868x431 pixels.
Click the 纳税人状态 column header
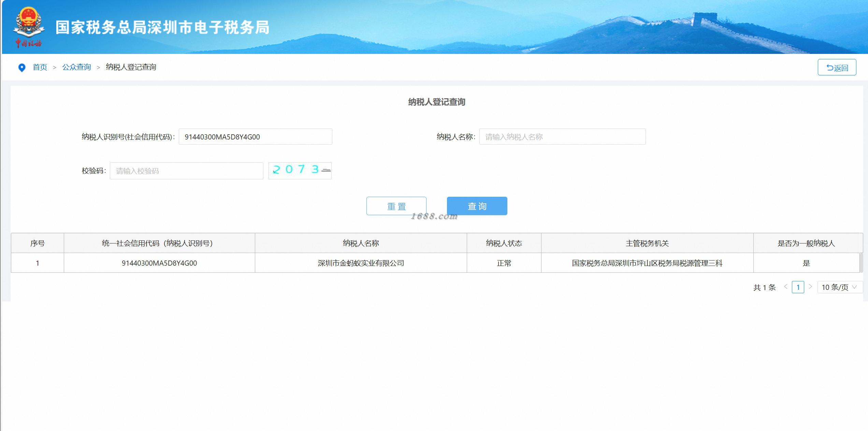click(x=504, y=243)
